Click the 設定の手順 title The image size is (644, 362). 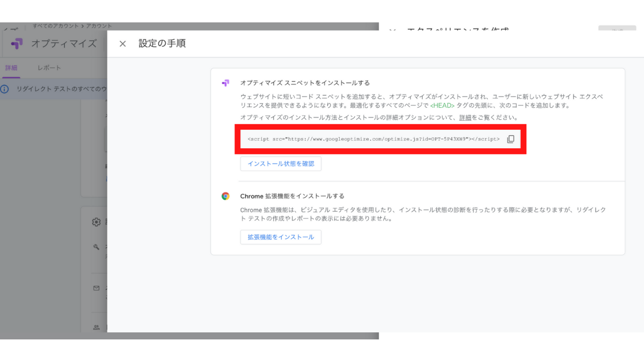coord(162,44)
